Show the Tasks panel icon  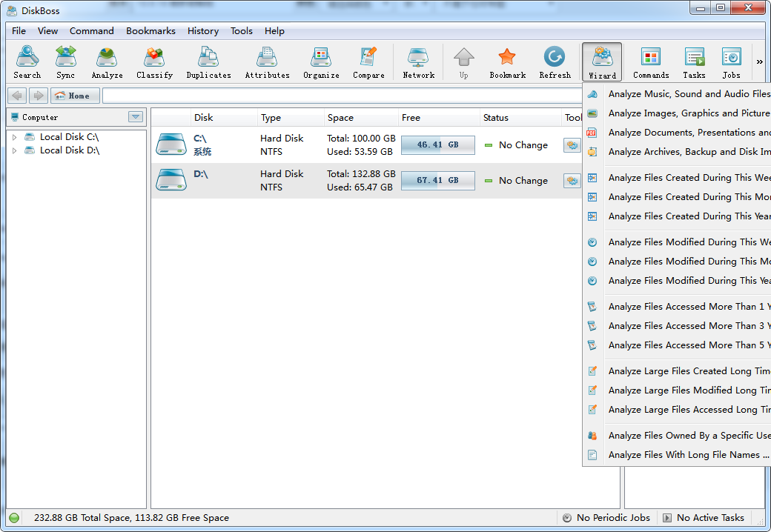pos(695,62)
